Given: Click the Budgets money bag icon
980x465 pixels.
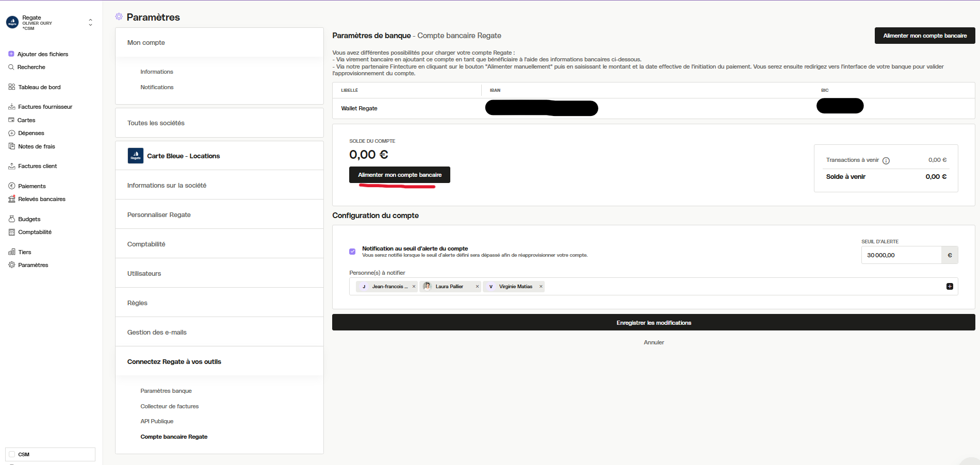Looking at the screenshot, I should point(11,219).
